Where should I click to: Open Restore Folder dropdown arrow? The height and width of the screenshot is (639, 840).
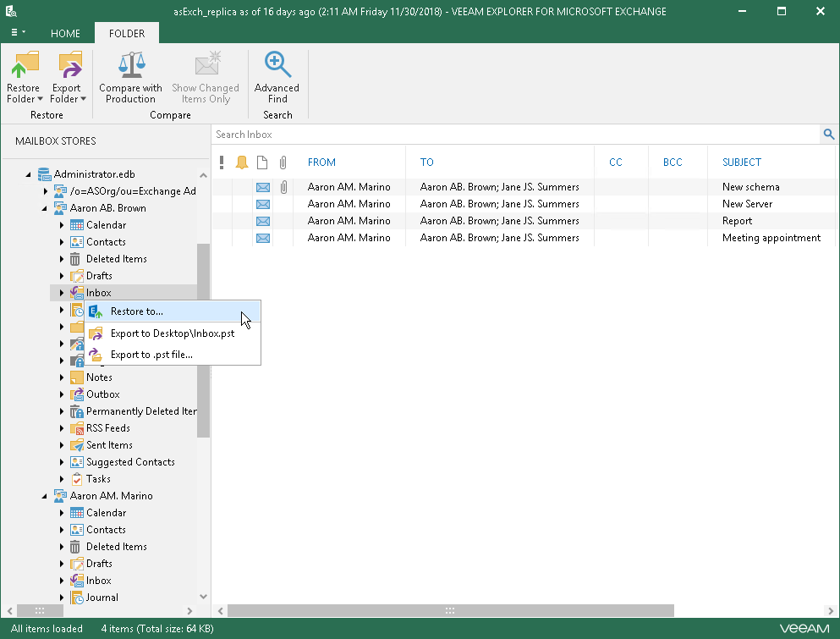pyautogui.click(x=40, y=99)
